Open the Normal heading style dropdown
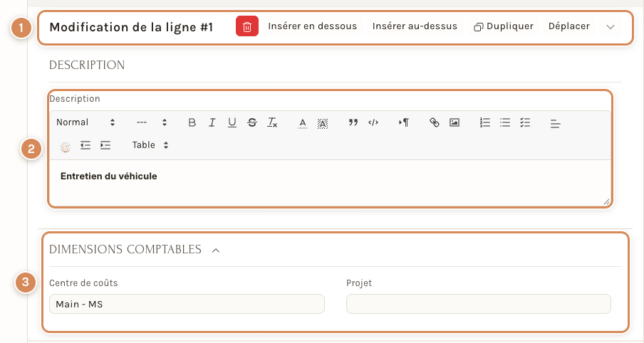The width and height of the screenshot is (644, 343). [x=85, y=122]
